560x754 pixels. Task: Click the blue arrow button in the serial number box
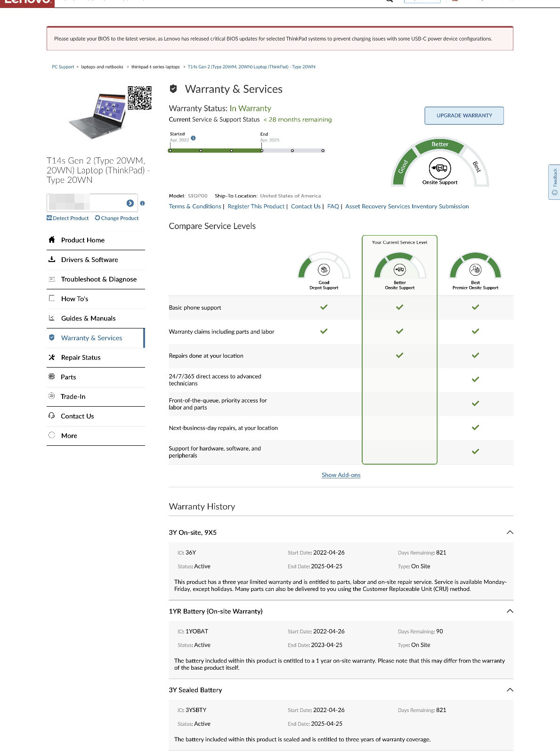click(x=130, y=203)
